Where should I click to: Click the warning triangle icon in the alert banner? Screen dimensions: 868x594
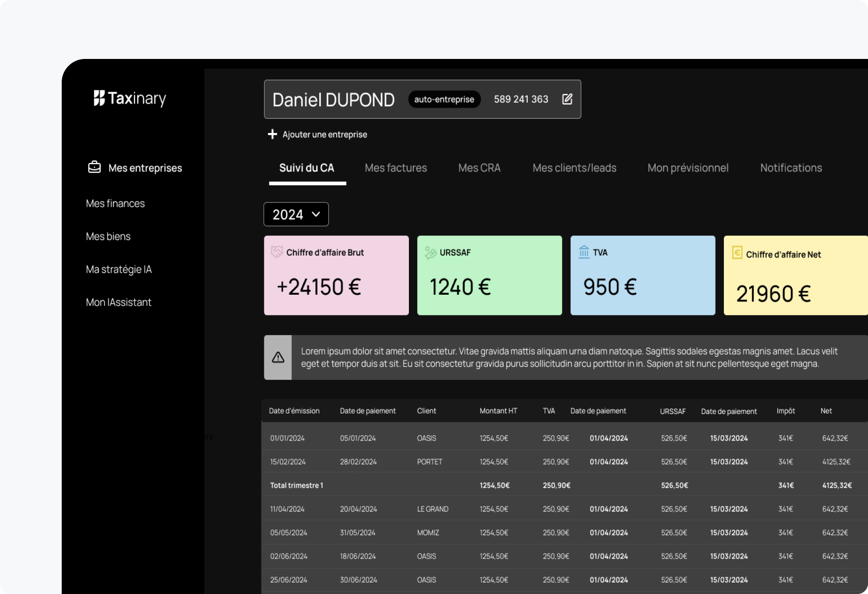[x=278, y=357]
